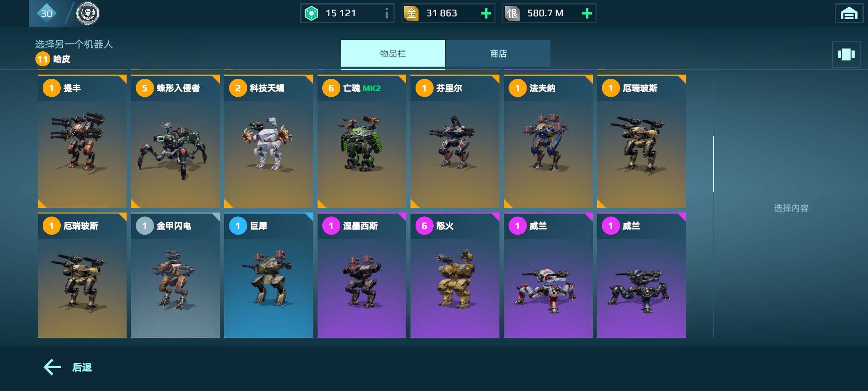Screen dimensions: 868x391
Task: Toggle the card layout view icon
Action: (x=846, y=54)
